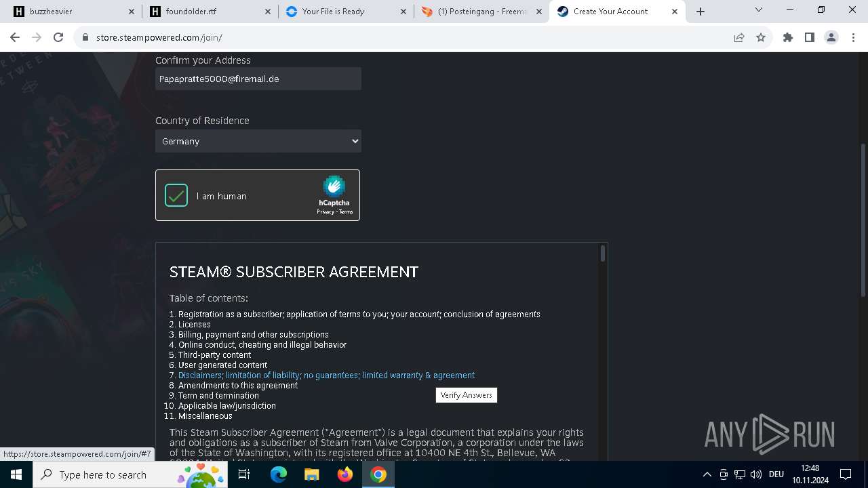Image resolution: width=868 pixels, height=488 pixels.
Task: Launch Microsoft Edge from taskbar
Action: [279, 474]
